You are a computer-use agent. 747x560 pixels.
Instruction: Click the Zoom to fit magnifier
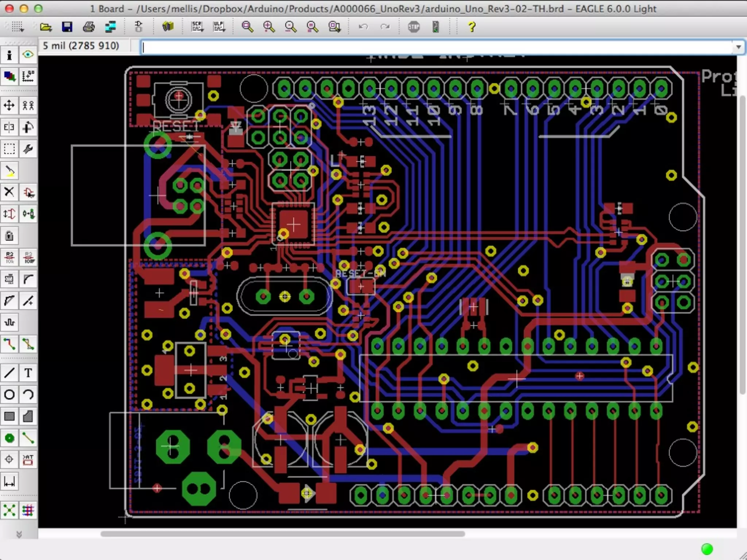pos(247,27)
